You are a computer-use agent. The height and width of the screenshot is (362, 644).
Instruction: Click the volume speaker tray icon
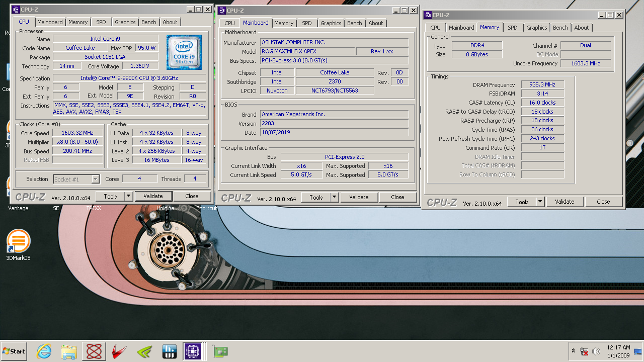(596, 351)
